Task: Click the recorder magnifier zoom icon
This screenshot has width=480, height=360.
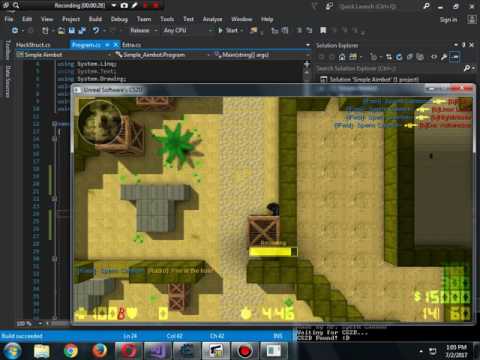Action: point(16,5)
